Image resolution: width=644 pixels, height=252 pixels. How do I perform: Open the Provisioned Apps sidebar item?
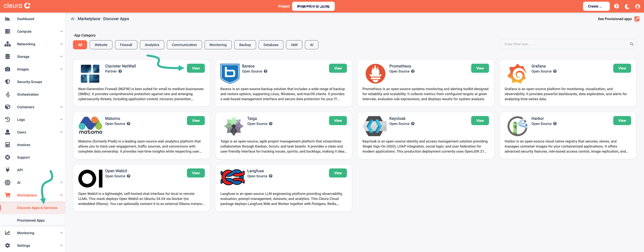coord(33,220)
